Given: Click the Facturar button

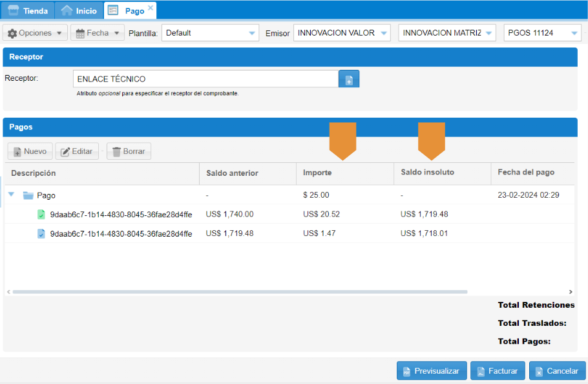Looking at the screenshot, I should (497, 371).
